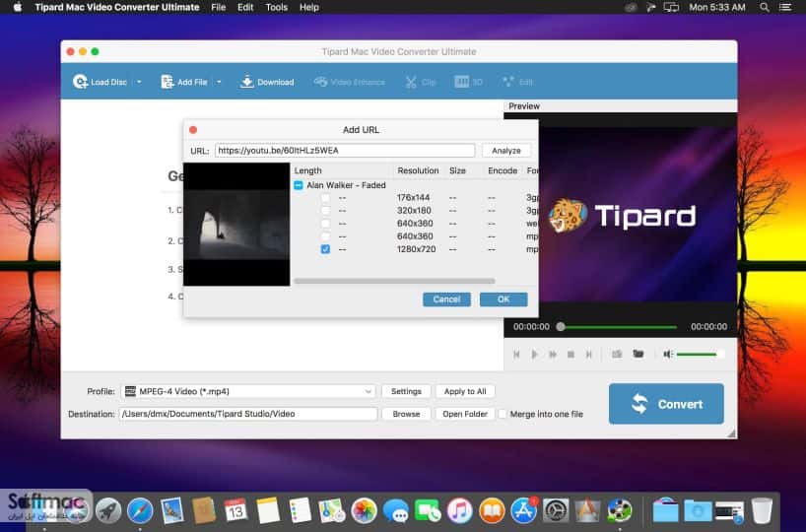
Task: Open the Trash in the Dock
Action: click(x=762, y=510)
